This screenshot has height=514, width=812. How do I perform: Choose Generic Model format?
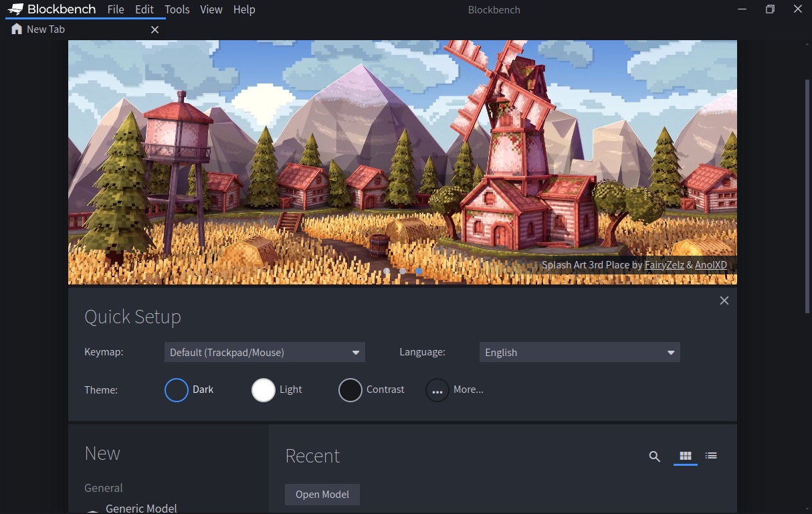[141, 509]
